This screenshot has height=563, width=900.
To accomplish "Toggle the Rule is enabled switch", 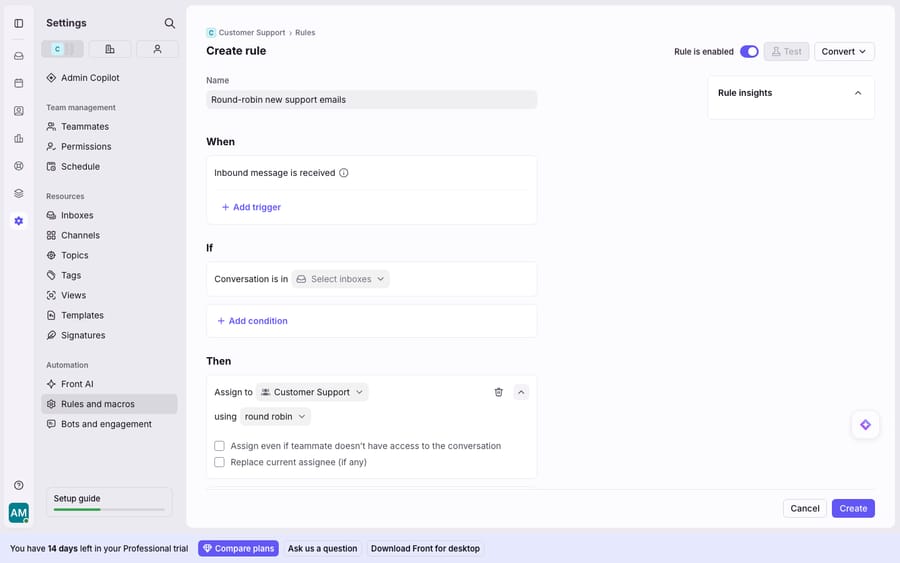I will [749, 52].
